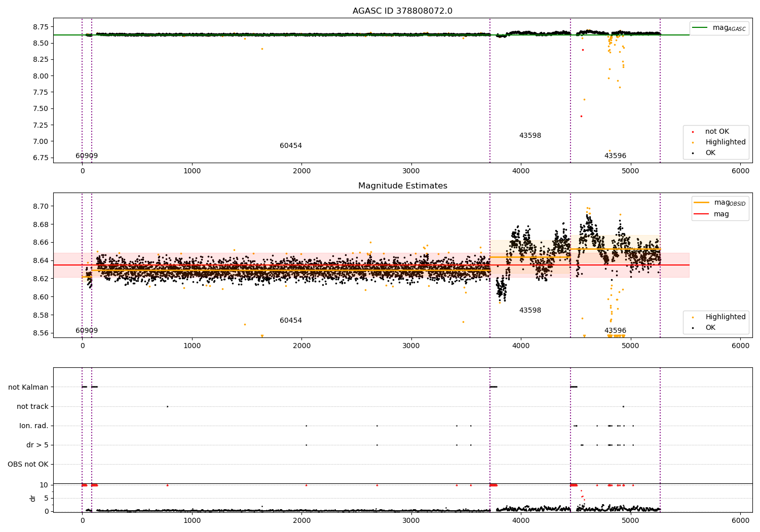Click the plot title AGASC ID 378808072.0
The height and width of the screenshot is (532, 760).
402,11
